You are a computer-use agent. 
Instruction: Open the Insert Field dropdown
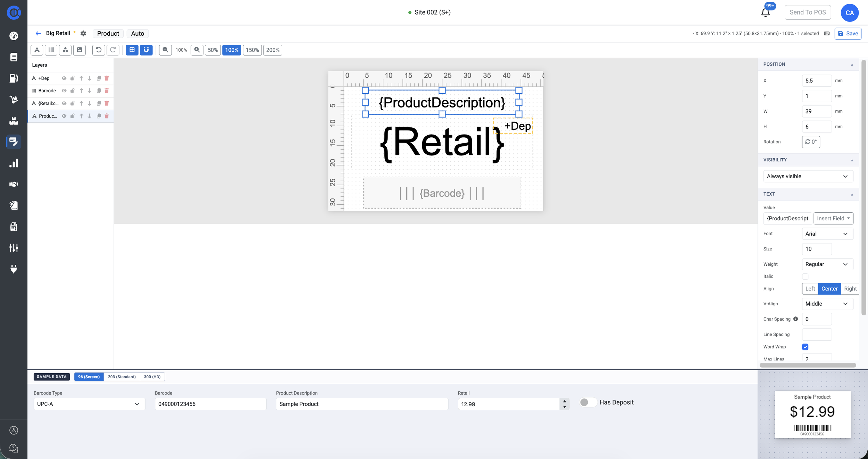pyautogui.click(x=833, y=219)
